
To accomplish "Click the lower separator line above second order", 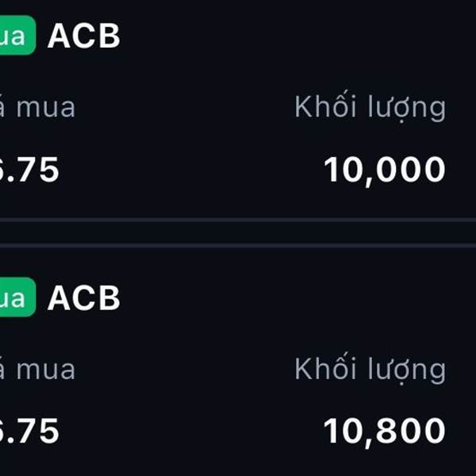I will tap(238, 245).
